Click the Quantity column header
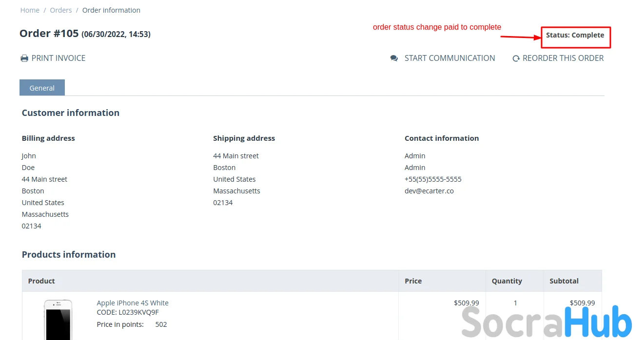 pos(507,281)
